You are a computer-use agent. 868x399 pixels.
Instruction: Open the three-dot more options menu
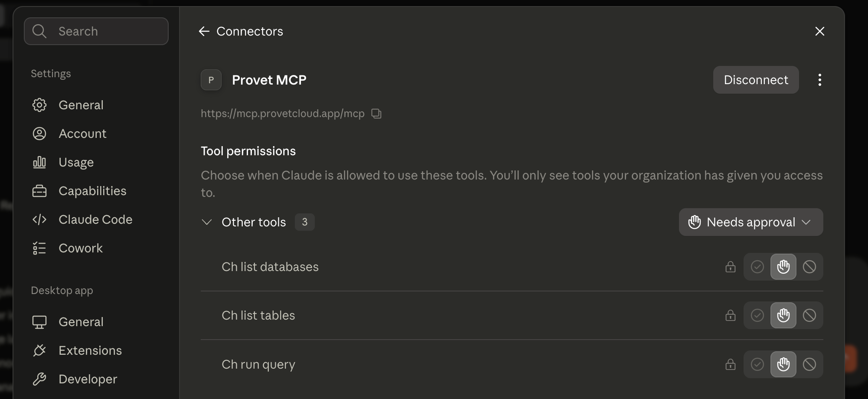point(819,80)
